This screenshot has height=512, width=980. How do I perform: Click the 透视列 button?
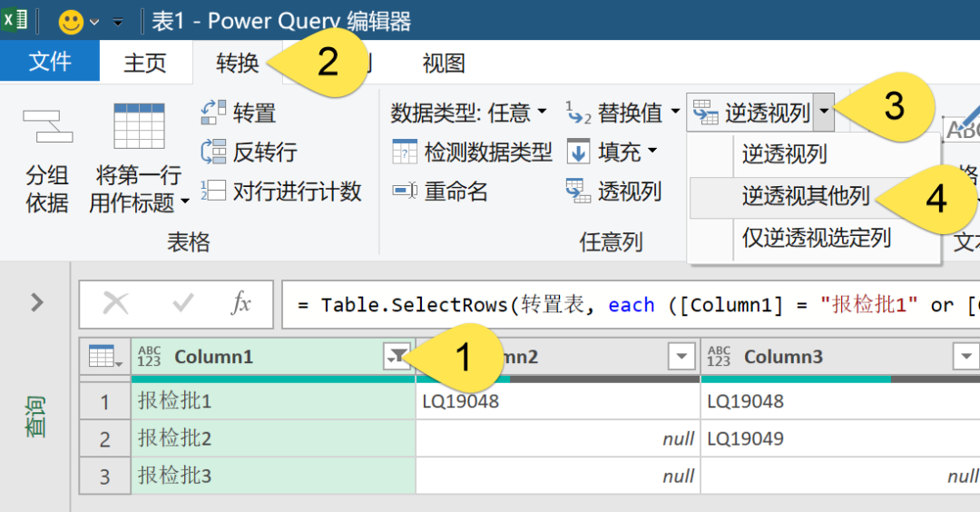pos(613,191)
